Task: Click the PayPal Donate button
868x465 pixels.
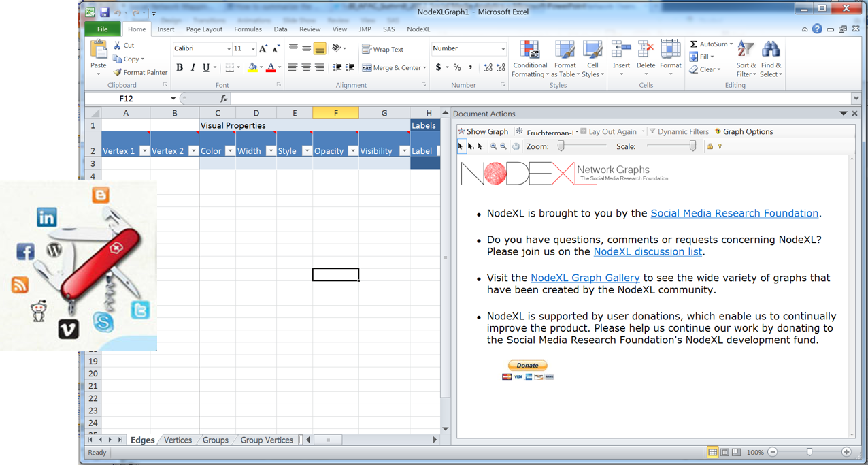Action: (528, 366)
